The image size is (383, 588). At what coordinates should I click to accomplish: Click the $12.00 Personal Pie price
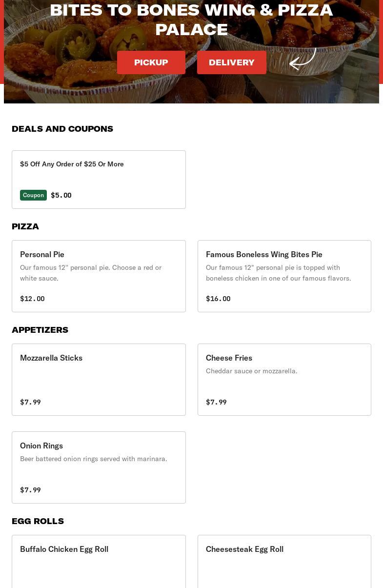click(32, 299)
